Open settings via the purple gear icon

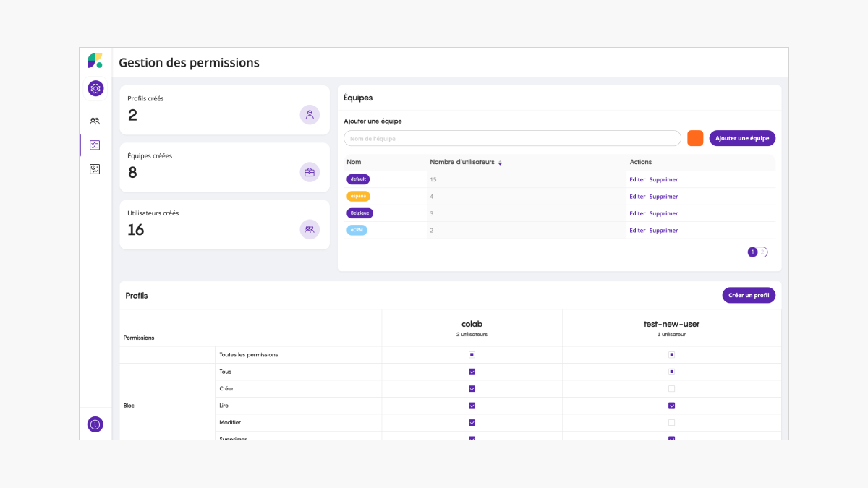pyautogui.click(x=95, y=89)
